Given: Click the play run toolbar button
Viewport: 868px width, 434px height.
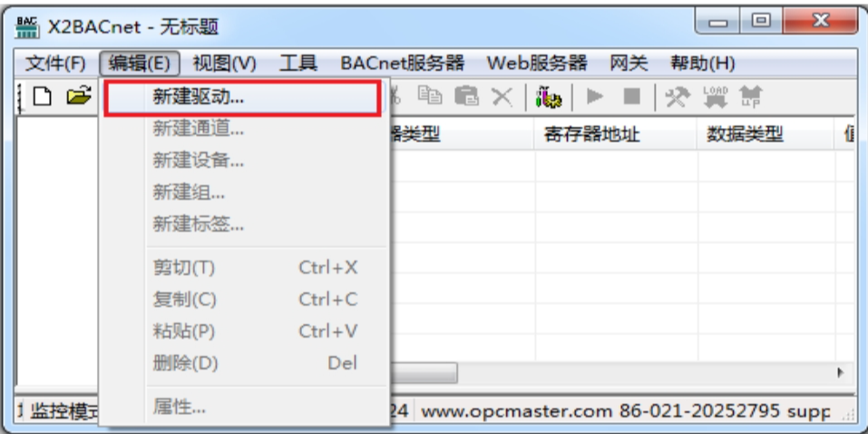Looking at the screenshot, I should click(x=594, y=97).
